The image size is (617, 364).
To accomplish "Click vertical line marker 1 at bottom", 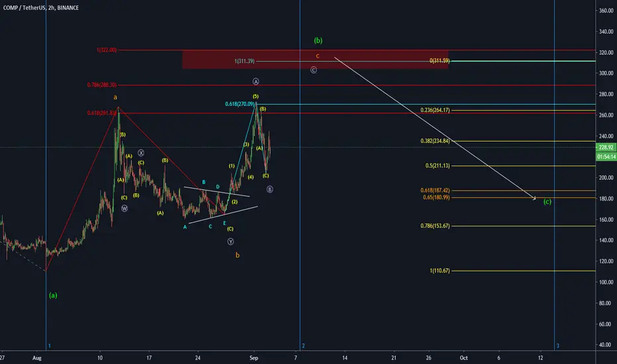I will [49, 346].
